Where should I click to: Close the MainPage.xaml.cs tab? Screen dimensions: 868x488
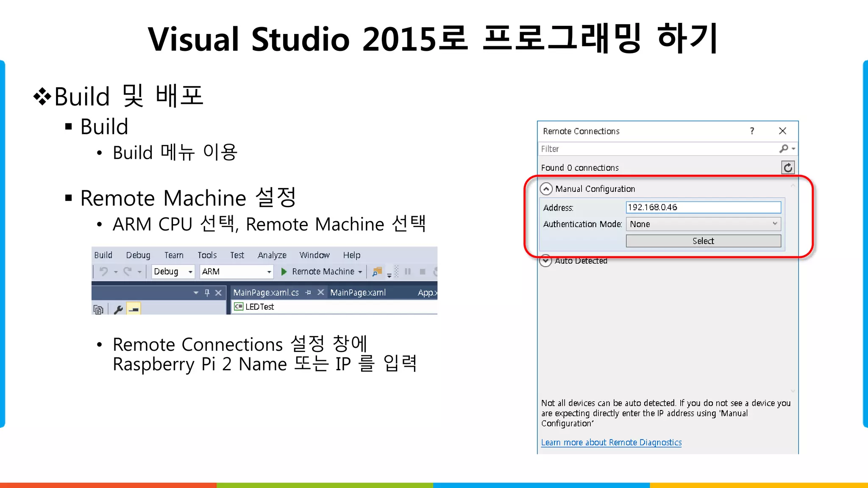pyautogui.click(x=321, y=292)
